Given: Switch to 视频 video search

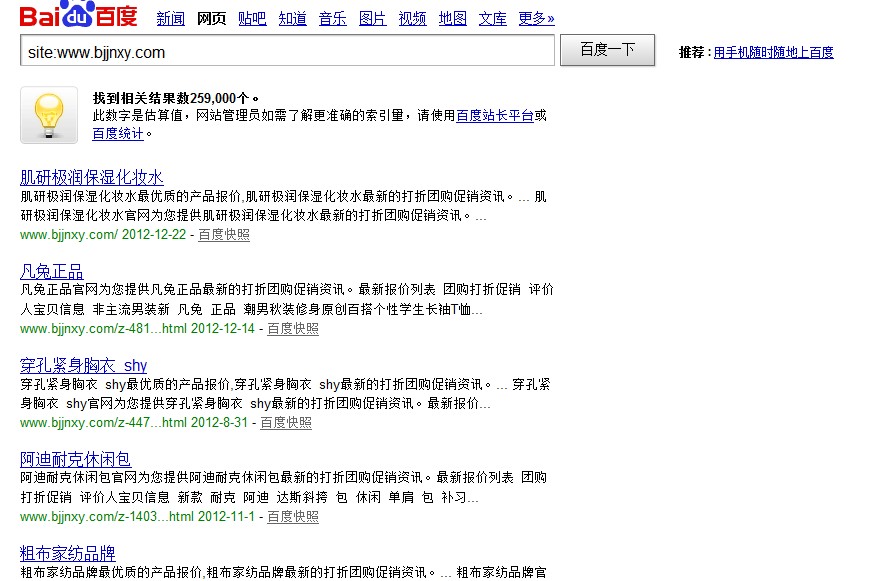Looking at the screenshot, I should [412, 18].
